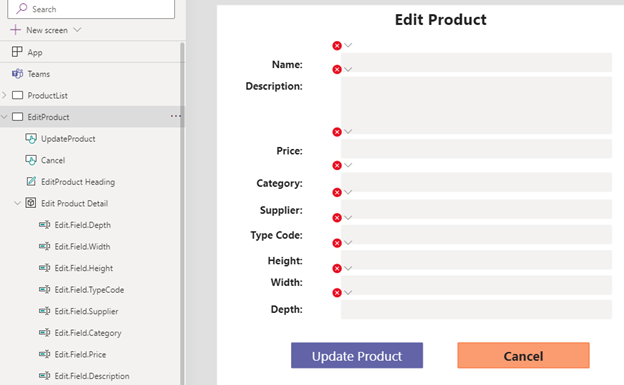Click the Description text input box
Screen dimensions: 624x385
pos(476,106)
